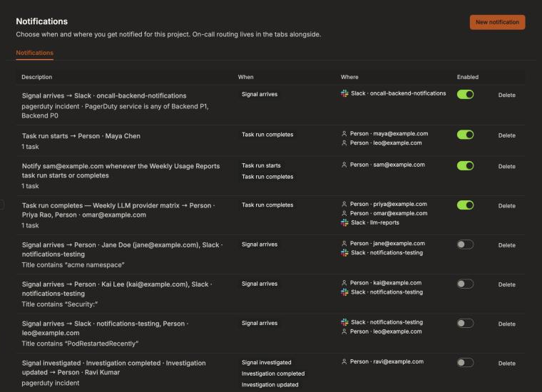Delete the Ravi Kumar investigation notification
The width and height of the screenshot is (542, 392).
click(x=507, y=363)
